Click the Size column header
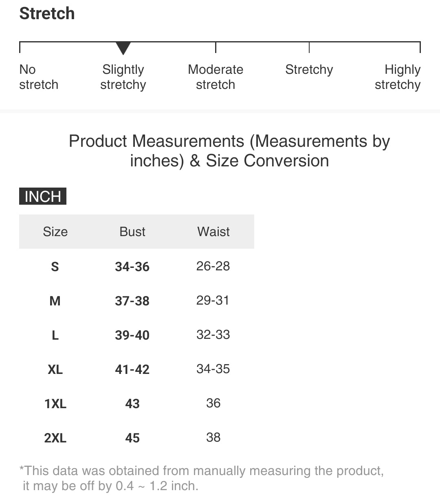Image resolution: width=440 pixels, height=504 pixels. [x=55, y=232]
